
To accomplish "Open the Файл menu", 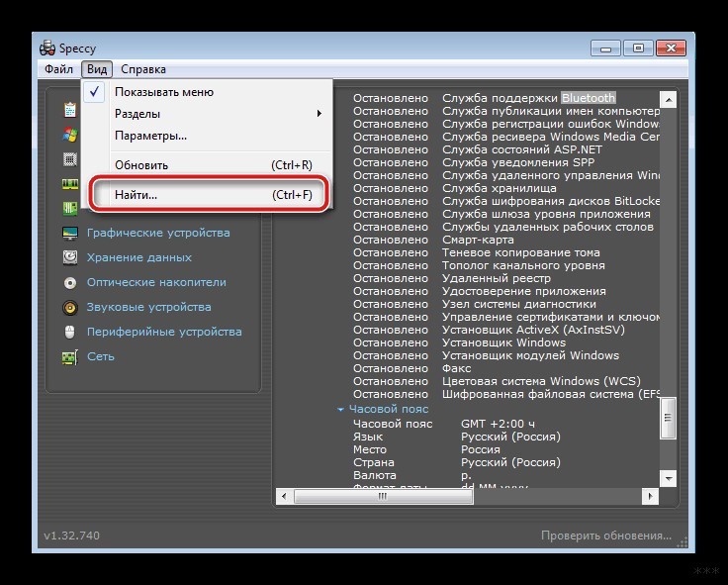I will 58,69.
